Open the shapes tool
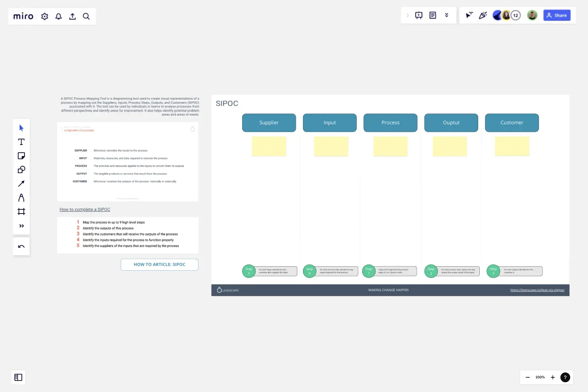The height and width of the screenshot is (392, 588). tap(21, 169)
